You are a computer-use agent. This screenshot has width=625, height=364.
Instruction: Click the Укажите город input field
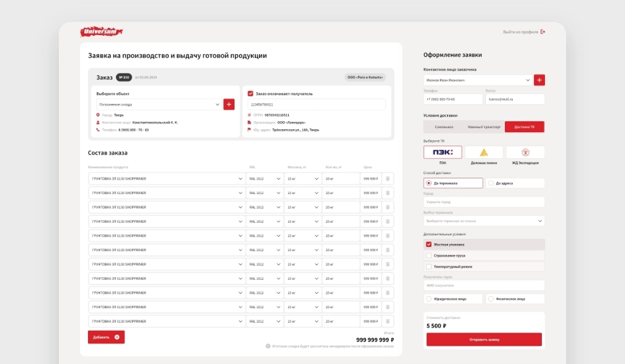(484, 202)
